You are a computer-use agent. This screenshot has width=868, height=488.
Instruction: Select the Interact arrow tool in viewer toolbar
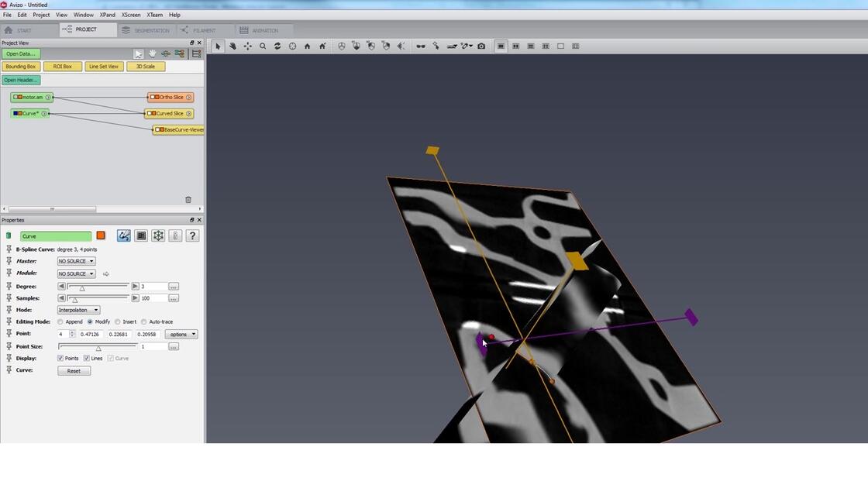pos(218,46)
